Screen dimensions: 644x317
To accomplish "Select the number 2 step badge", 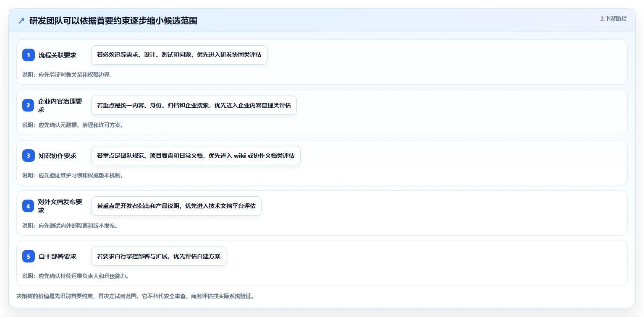I will (29, 105).
